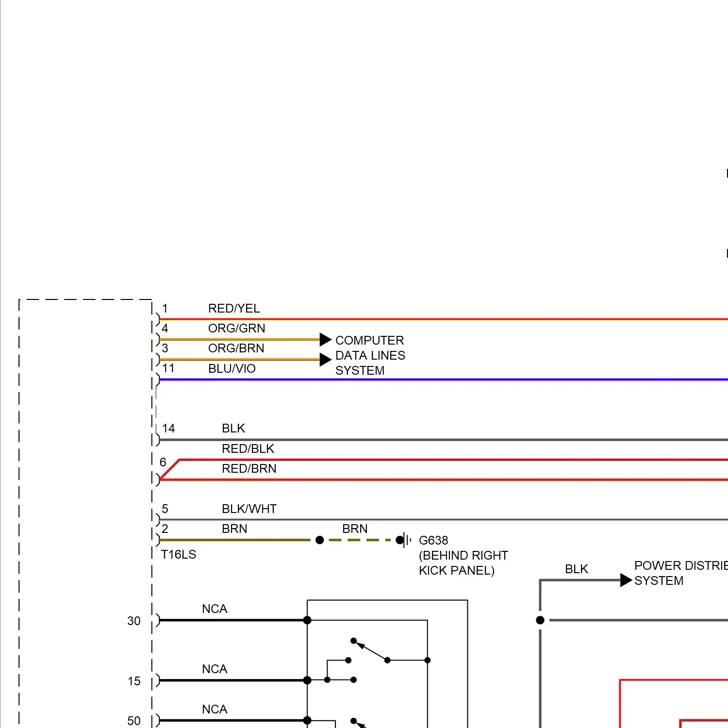The image size is (728, 728).
Task: Select the BEHIND RIGHT KICK PANEL note
Action: pyautogui.click(x=463, y=563)
